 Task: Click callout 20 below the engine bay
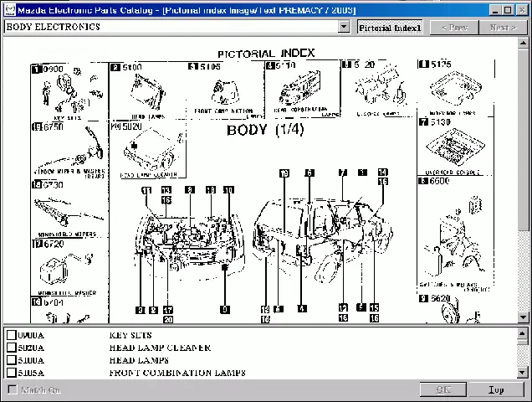tap(168, 319)
